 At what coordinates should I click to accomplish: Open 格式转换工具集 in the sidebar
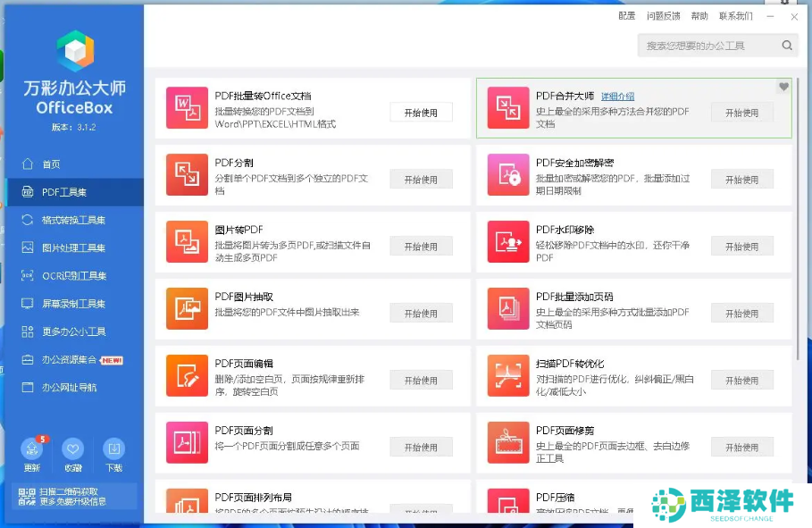[74, 220]
